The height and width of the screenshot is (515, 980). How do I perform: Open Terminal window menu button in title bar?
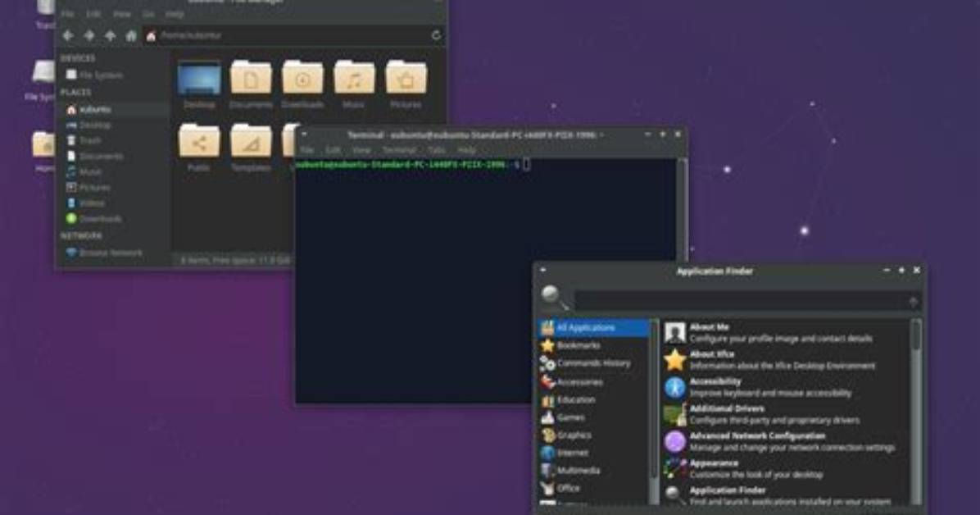tap(304, 134)
